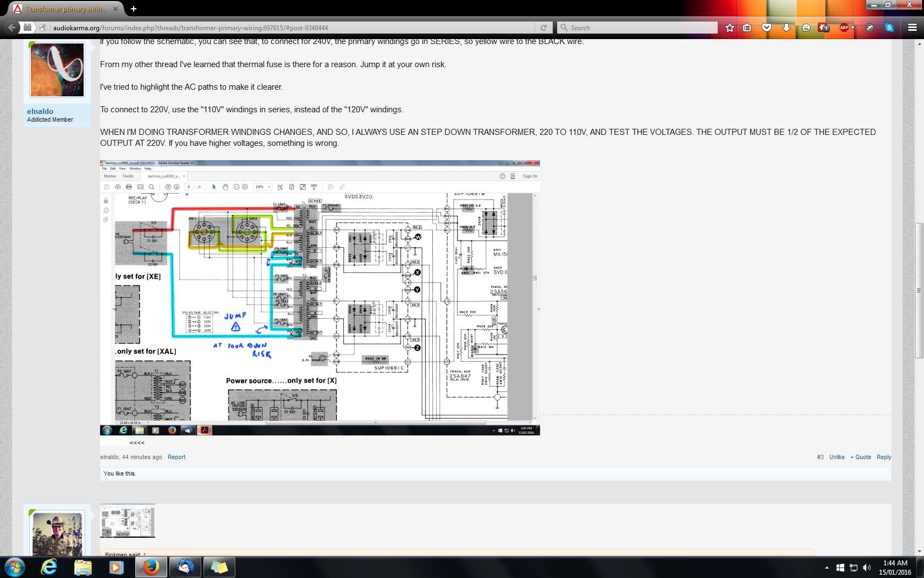The height and width of the screenshot is (578, 924).
Task: Open the elnaldo username link
Action: [40, 111]
